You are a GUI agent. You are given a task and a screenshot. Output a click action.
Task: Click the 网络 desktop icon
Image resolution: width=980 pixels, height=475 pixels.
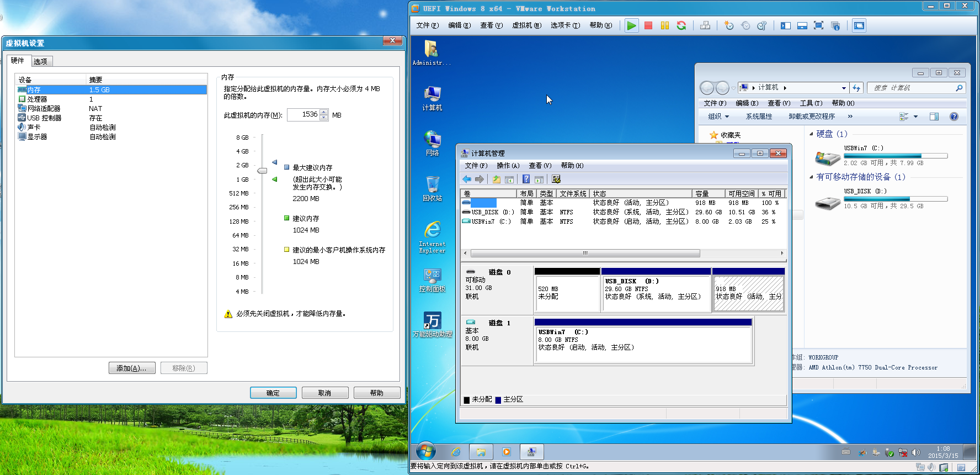coord(432,144)
